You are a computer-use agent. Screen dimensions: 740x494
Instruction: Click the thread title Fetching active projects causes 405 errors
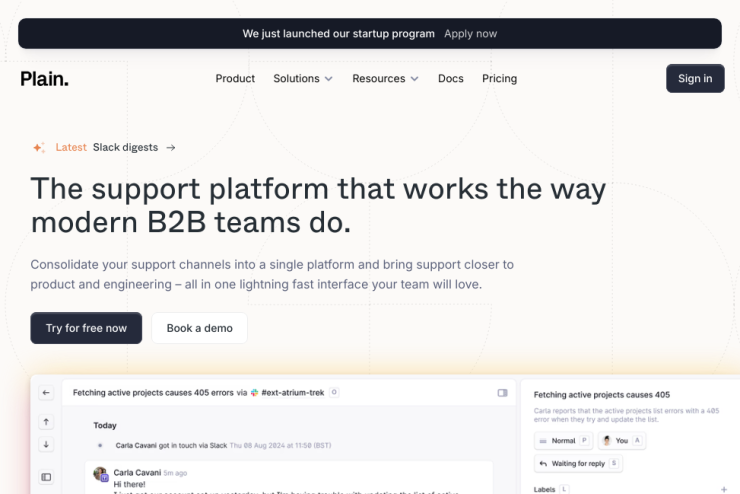(x=153, y=393)
